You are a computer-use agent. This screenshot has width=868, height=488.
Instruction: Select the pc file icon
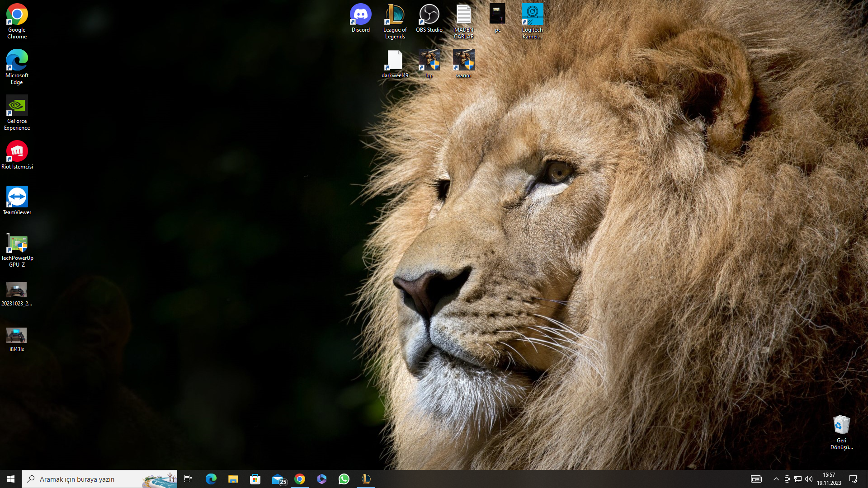(x=497, y=18)
